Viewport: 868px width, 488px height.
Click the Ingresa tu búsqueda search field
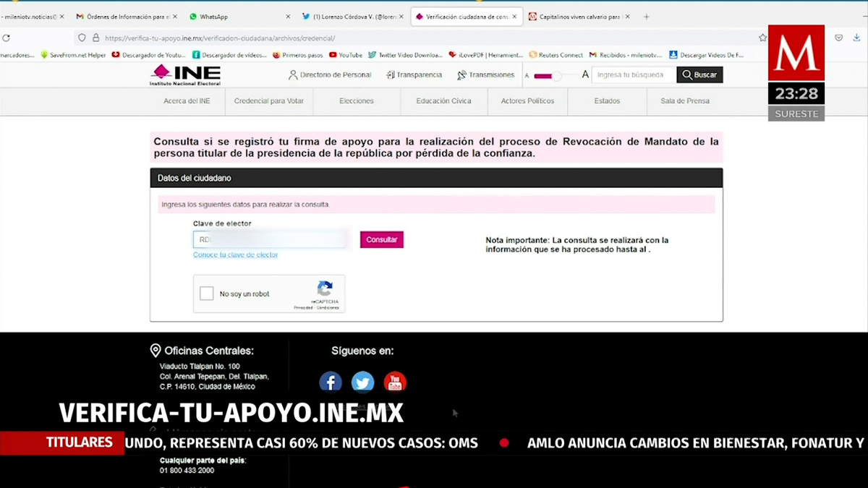633,75
